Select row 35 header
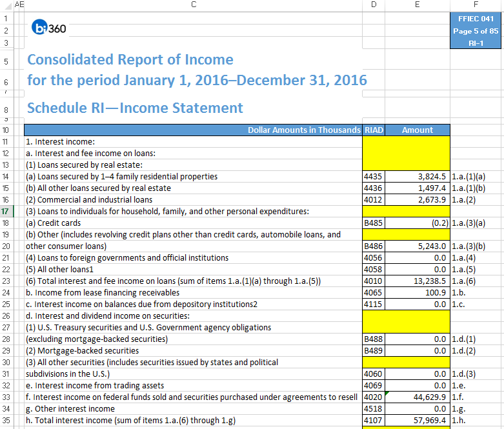Viewport: 504px width, 429px height. tap(6, 421)
